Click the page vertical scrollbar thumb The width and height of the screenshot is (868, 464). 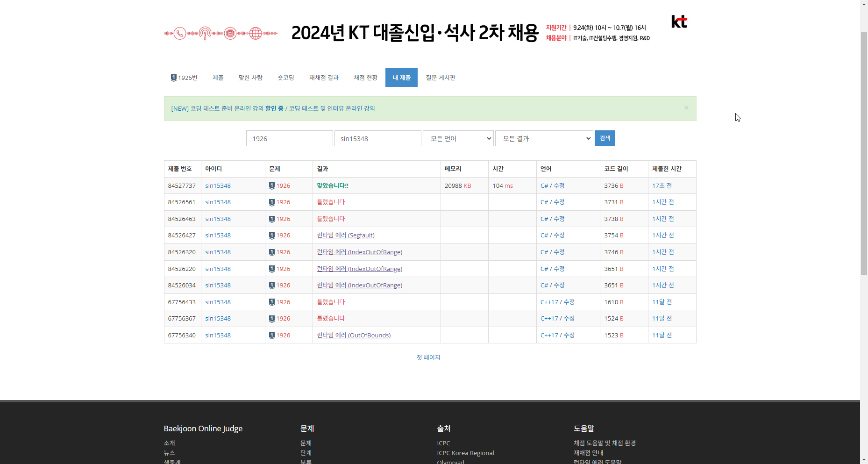(864, 153)
